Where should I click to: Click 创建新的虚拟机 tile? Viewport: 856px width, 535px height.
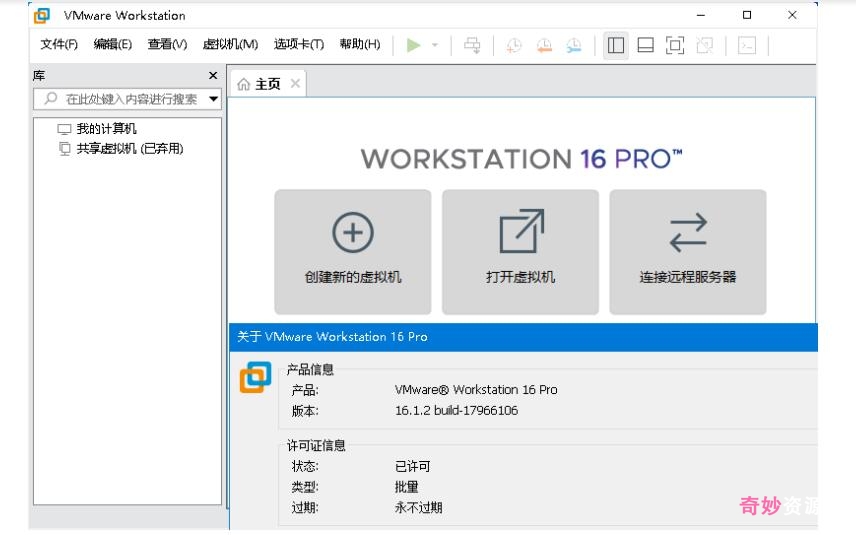(353, 252)
